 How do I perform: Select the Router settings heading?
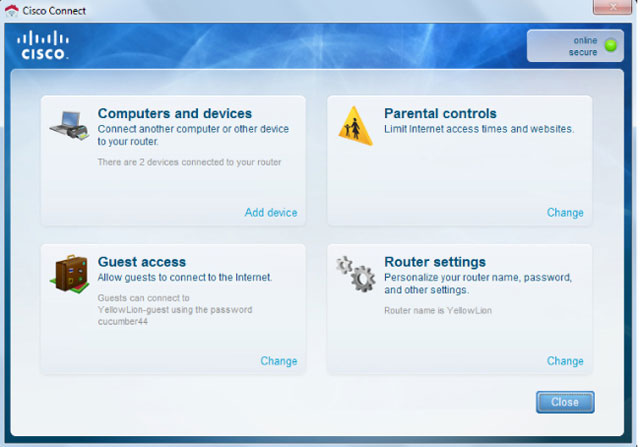pyautogui.click(x=435, y=262)
